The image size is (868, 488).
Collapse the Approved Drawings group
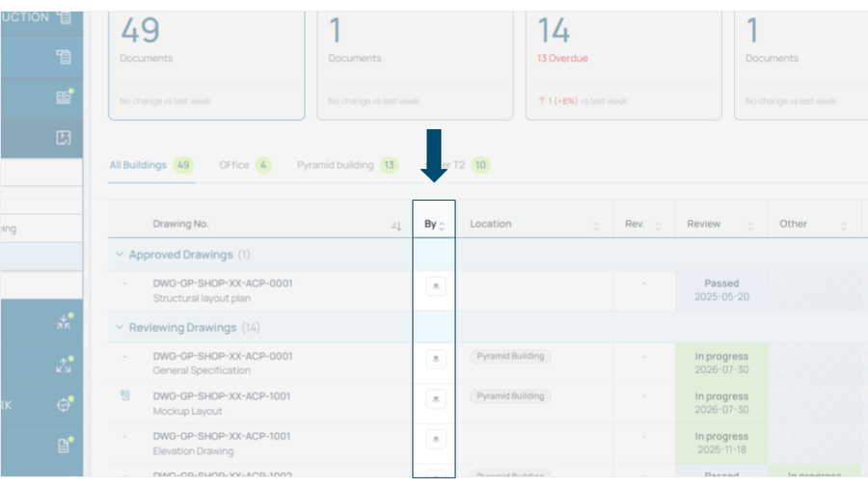tap(119, 255)
